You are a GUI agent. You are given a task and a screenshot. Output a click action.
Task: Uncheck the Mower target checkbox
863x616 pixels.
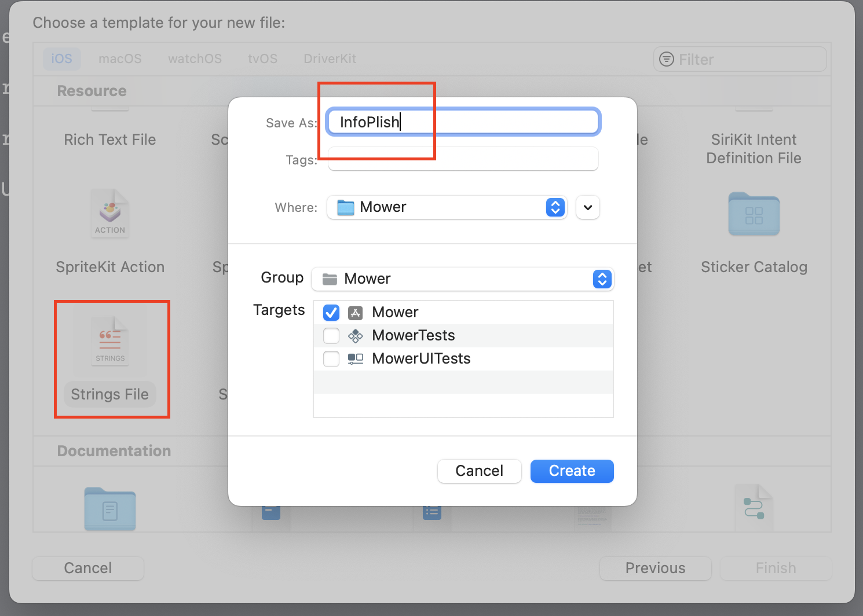point(331,313)
